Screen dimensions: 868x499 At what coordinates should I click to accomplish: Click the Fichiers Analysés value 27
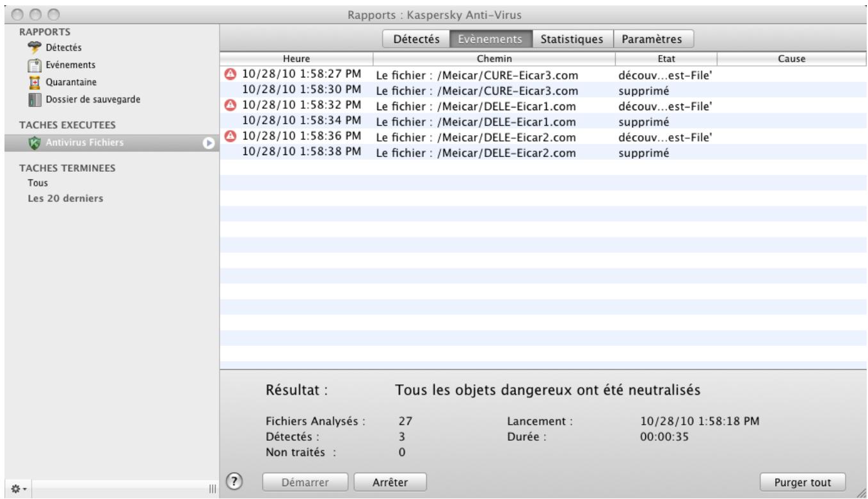(x=405, y=421)
